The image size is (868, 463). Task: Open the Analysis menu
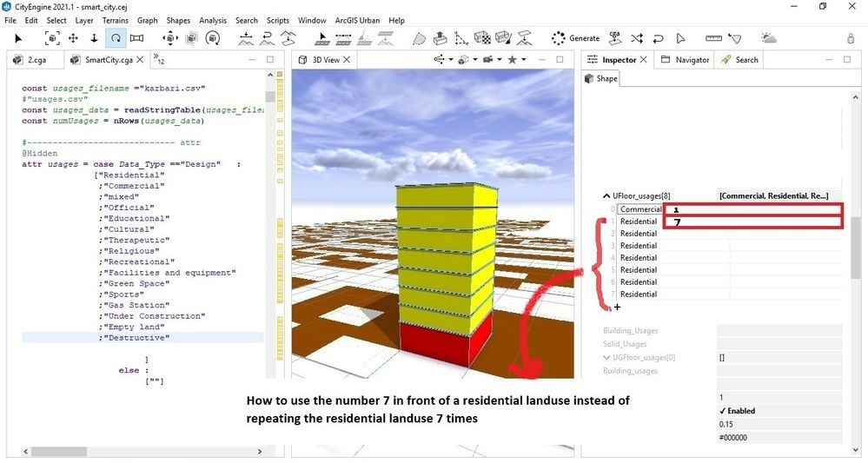tap(213, 21)
